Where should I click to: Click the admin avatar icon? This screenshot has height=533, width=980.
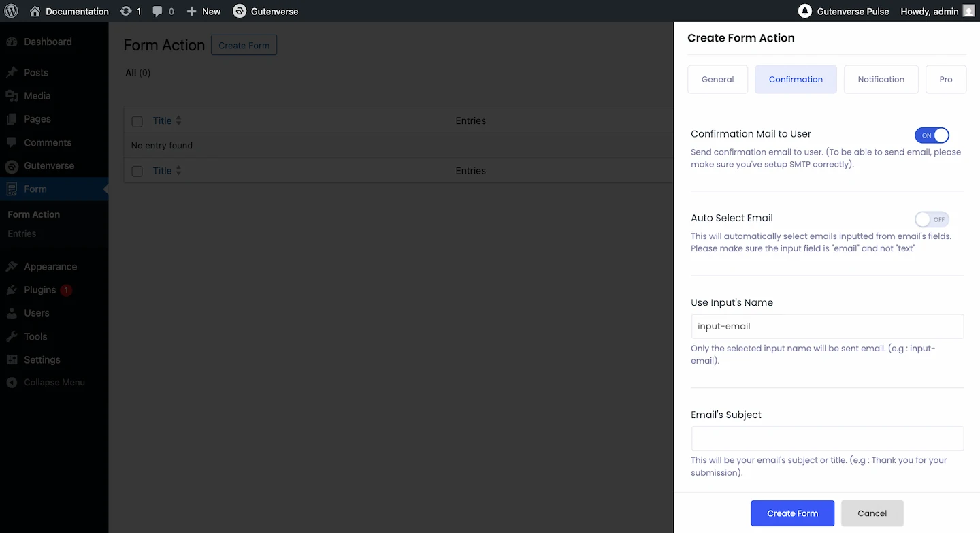(968, 11)
